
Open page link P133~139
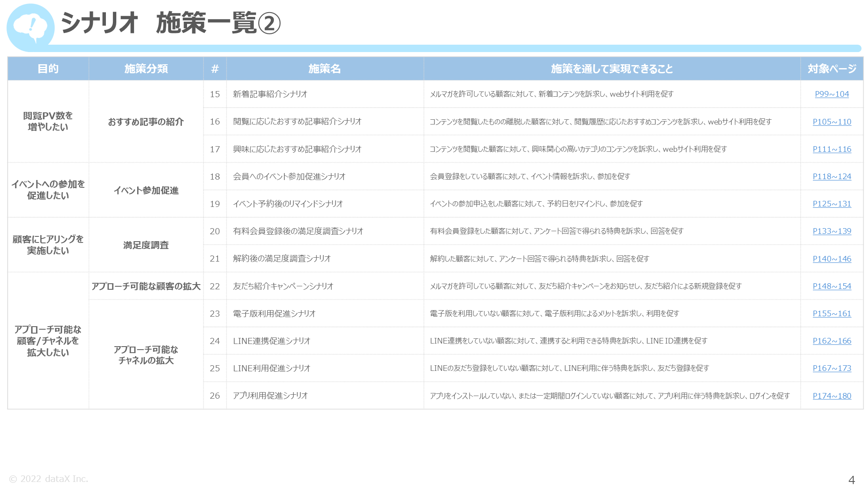(832, 231)
